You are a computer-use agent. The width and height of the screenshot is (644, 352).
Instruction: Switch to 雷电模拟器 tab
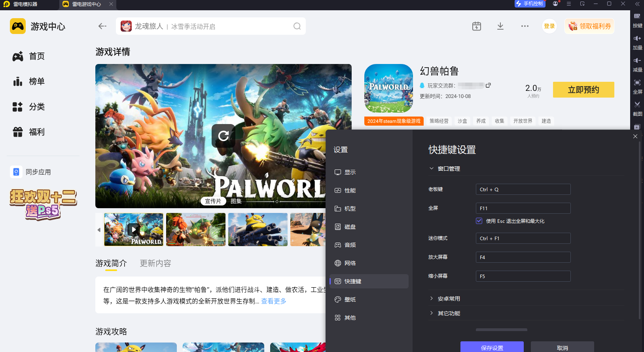coord(21,4)
